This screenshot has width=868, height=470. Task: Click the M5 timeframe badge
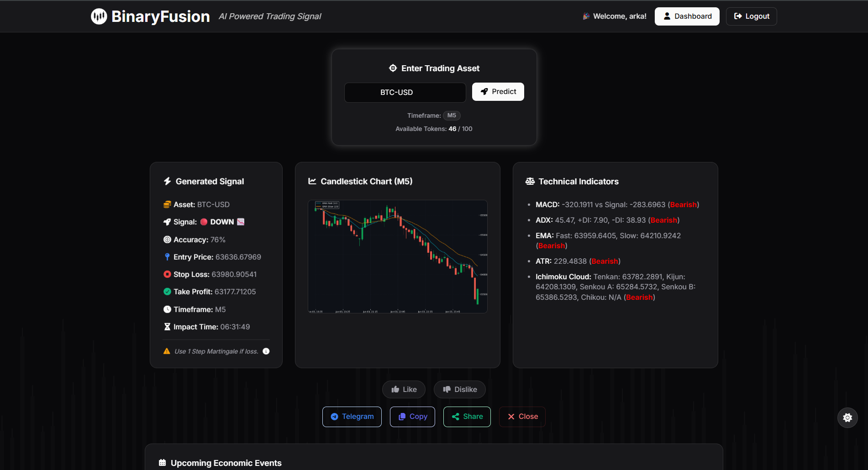tap(452, 115)
